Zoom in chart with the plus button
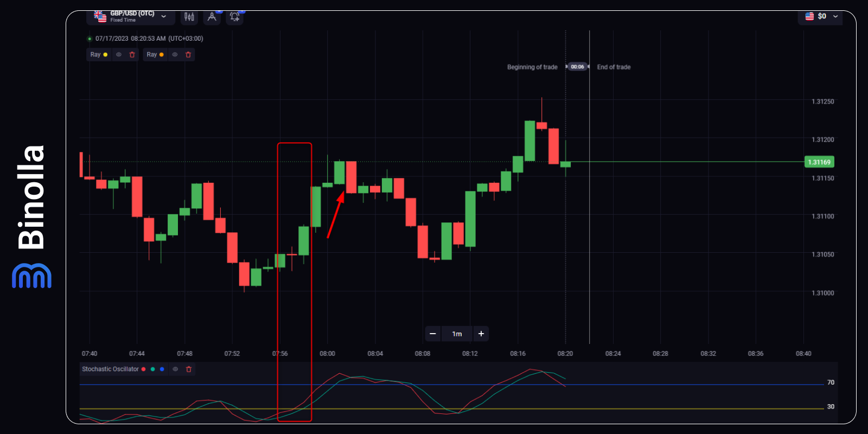The height and width of the screenshot is (434, 868). click(x=481, y=334)
